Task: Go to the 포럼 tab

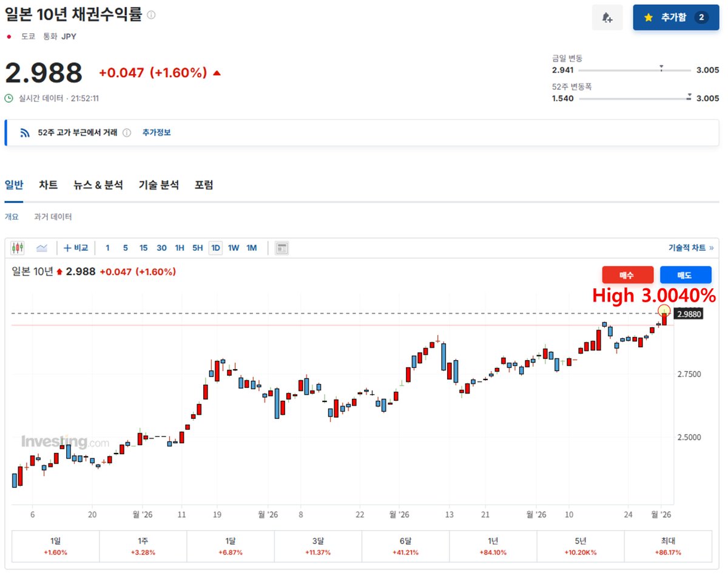Action: [x=204, y=185]
